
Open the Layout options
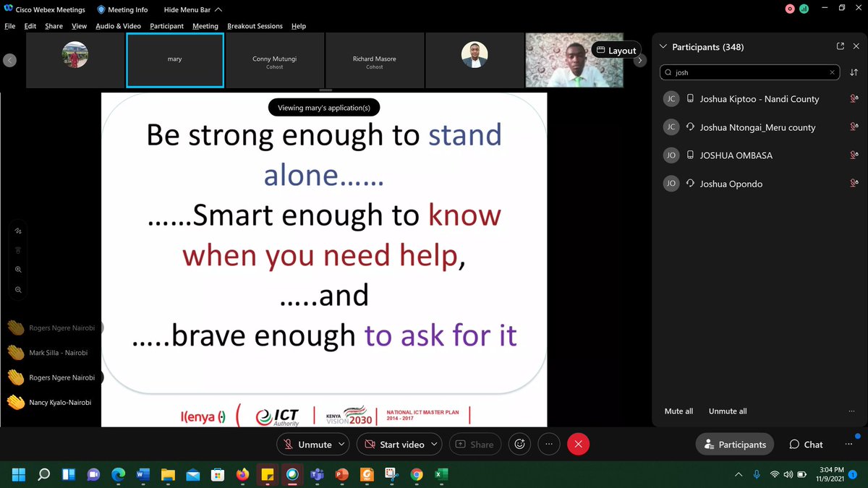(616, 50)
